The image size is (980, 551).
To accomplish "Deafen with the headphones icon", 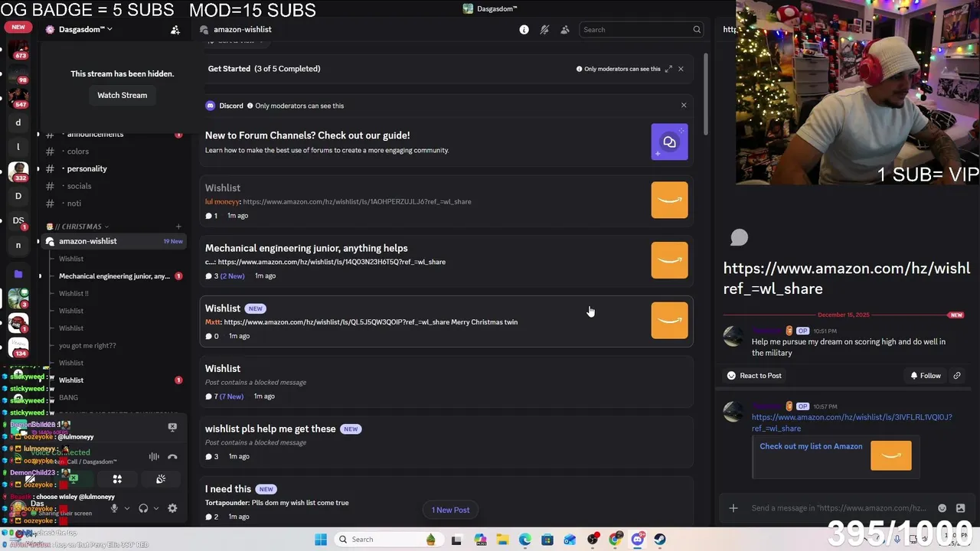I will coord(143,508).
